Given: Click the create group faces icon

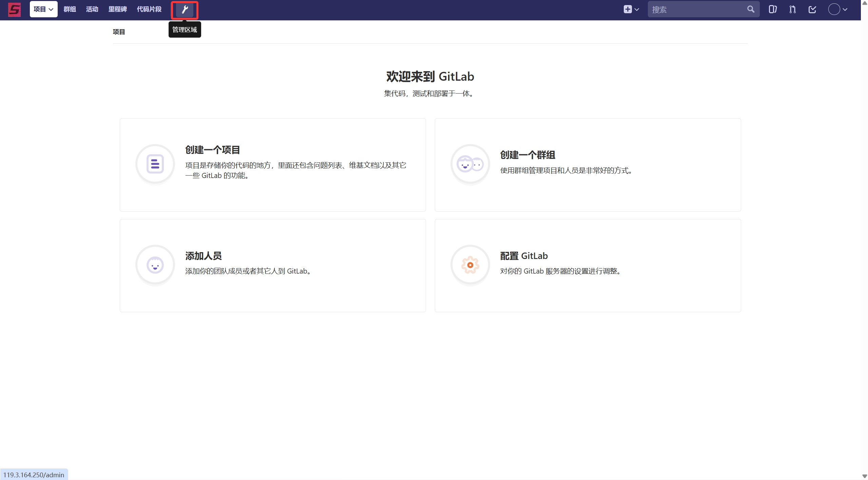Looking at the screenshot, I should coord(470,164).
